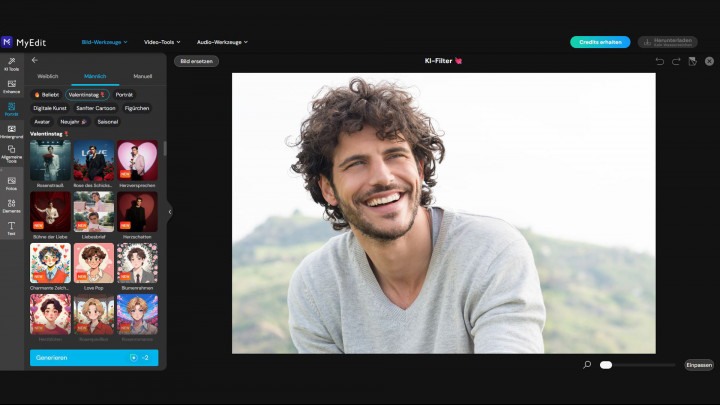Select the Text tool in sidebar
This screenshot has width=720, height=405.
pos(11,227)
